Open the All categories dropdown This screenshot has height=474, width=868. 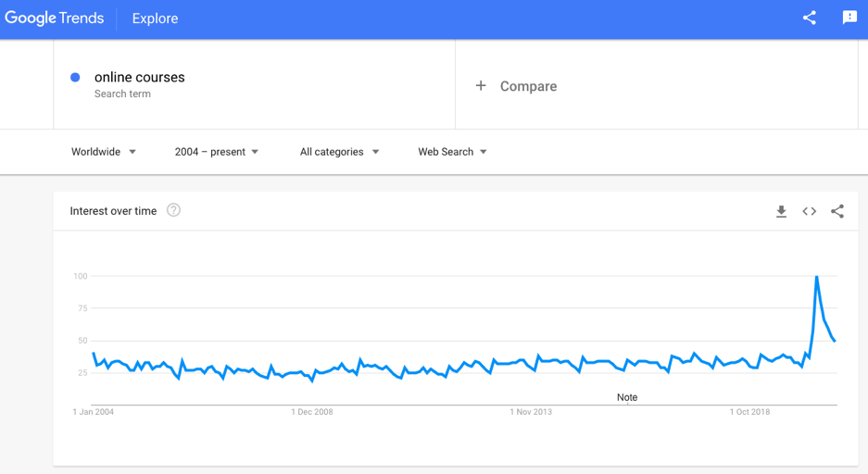pyautogui.click(x=339, y=152)
